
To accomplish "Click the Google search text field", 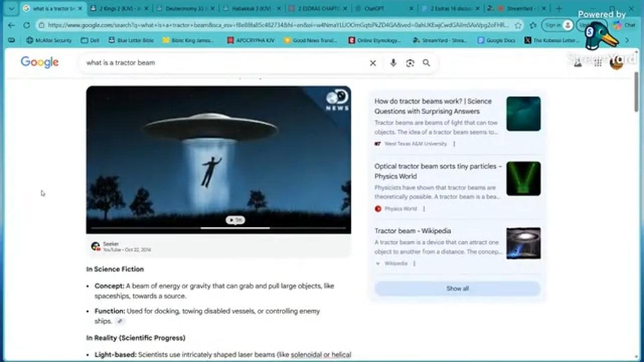I will [x=225, y=63].
